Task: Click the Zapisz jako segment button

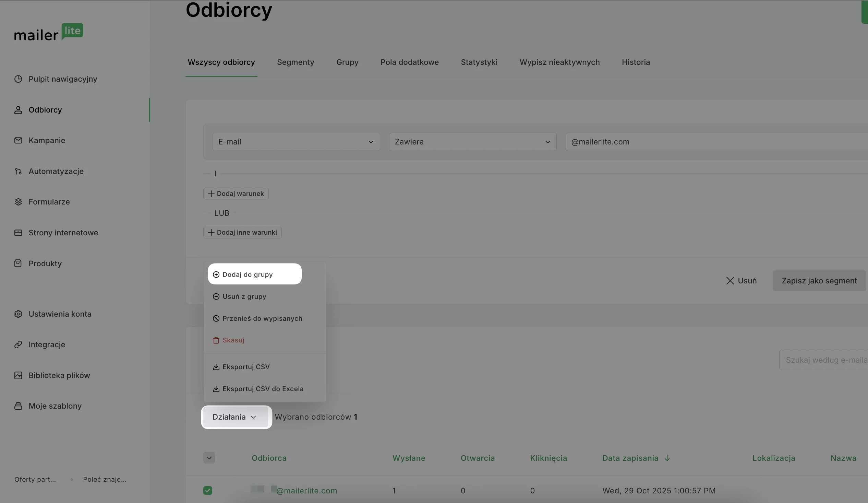Action: [x=819, y=281]
